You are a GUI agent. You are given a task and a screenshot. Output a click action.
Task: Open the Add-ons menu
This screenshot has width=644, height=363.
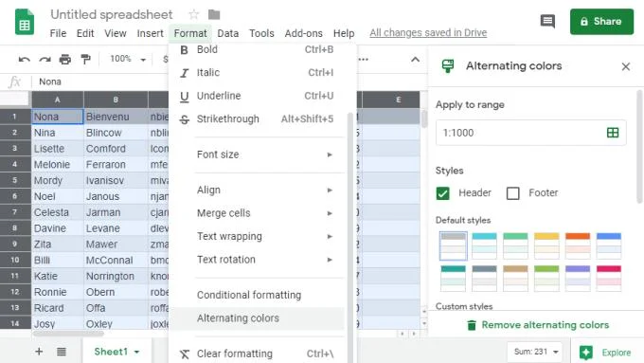point(303,33)
